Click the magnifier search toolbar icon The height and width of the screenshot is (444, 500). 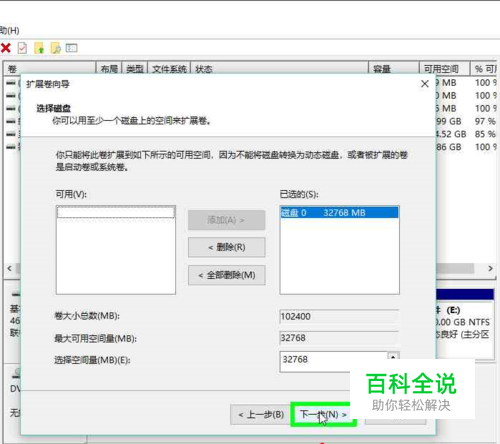tap(55, 48)
